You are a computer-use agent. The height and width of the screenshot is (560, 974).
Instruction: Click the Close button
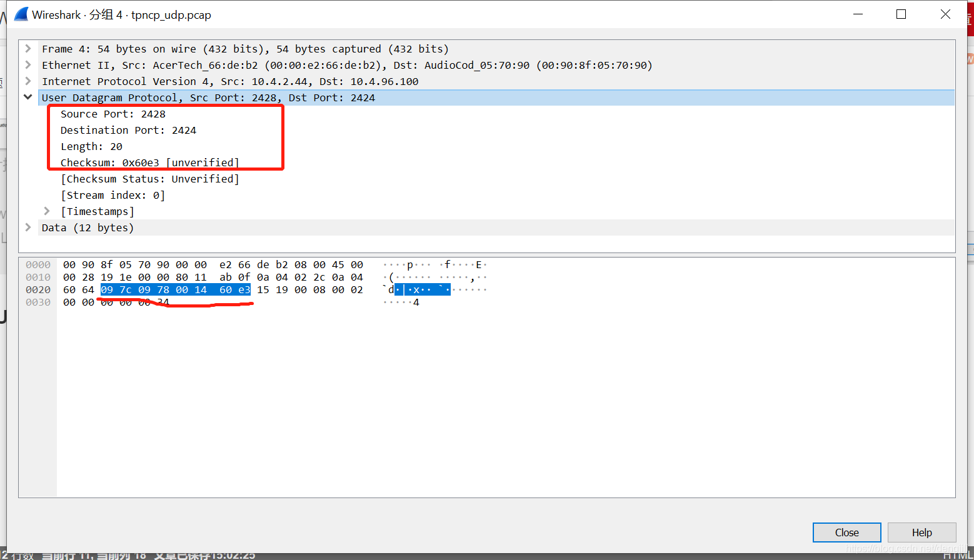click(847, 532)
